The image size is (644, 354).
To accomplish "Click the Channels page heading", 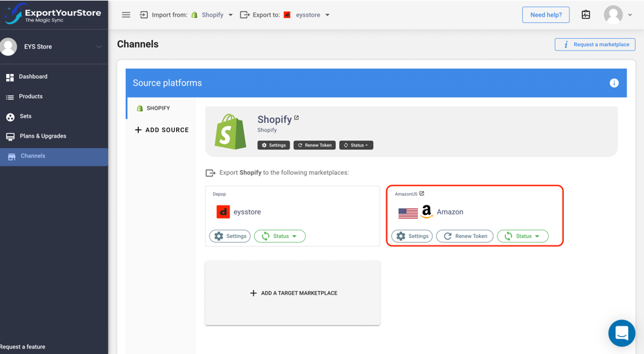I will [x=138, y=44].
